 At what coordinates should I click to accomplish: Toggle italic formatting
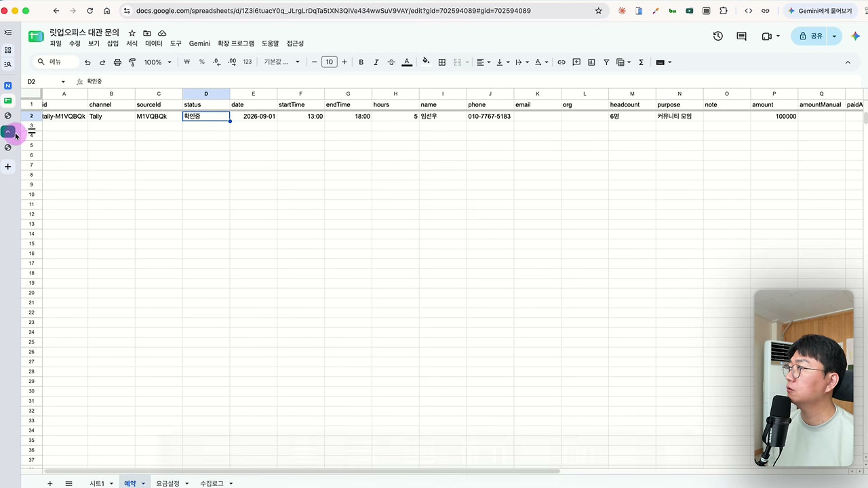coord(376,62)
